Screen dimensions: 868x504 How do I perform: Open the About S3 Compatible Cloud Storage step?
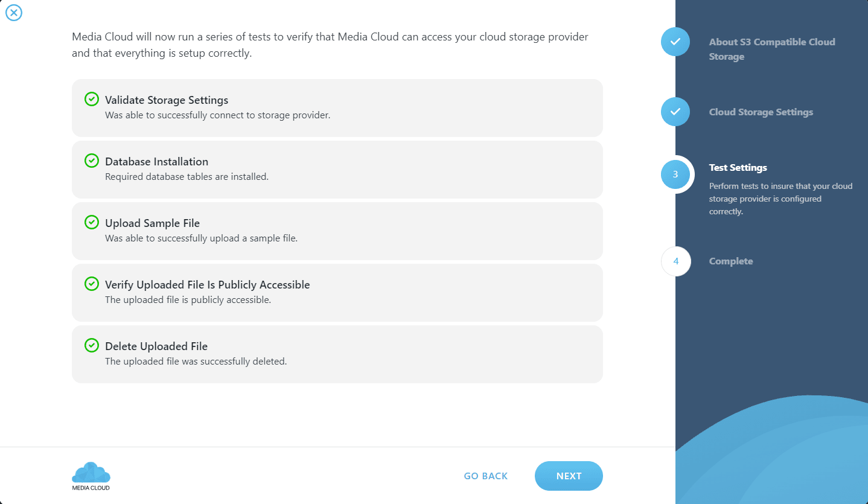click(772, 49)
